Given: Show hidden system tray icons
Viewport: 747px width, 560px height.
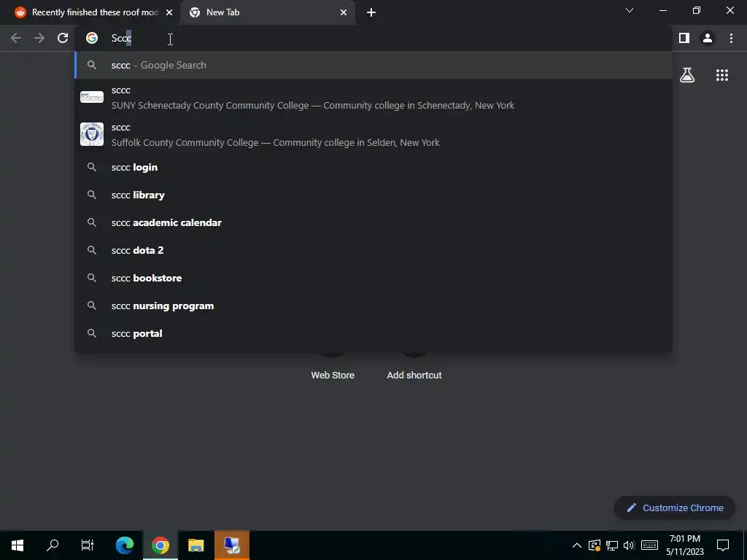Looking at the screenshot, I should [576, 545].
